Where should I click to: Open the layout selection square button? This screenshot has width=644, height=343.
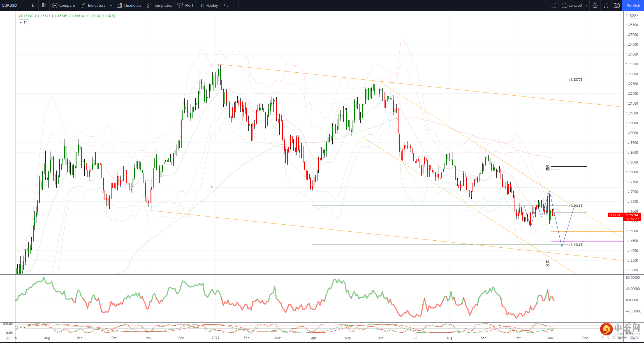[x=553, y=5]
